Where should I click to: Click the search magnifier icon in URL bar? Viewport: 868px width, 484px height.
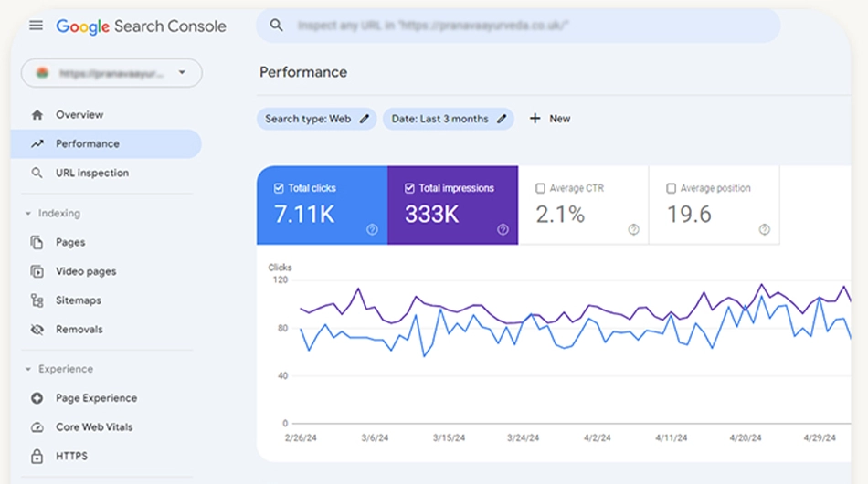click(x=276, y=25)
